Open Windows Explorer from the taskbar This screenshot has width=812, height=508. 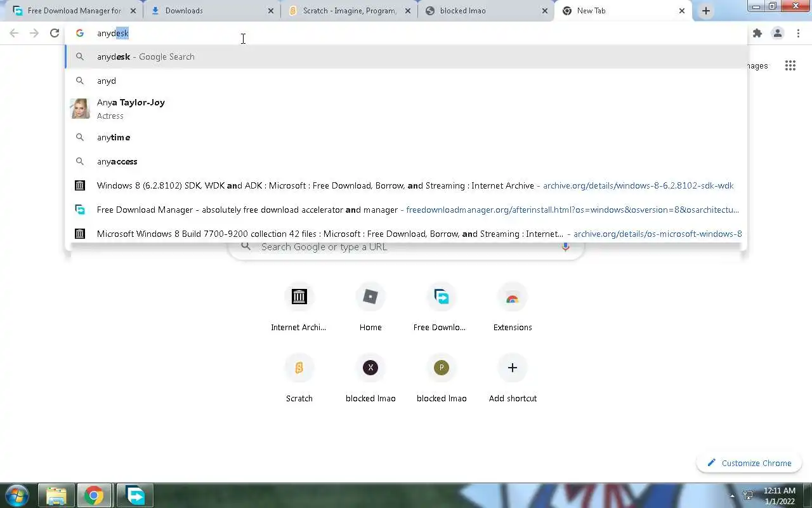pyautogui.click(x=56, y=495)
